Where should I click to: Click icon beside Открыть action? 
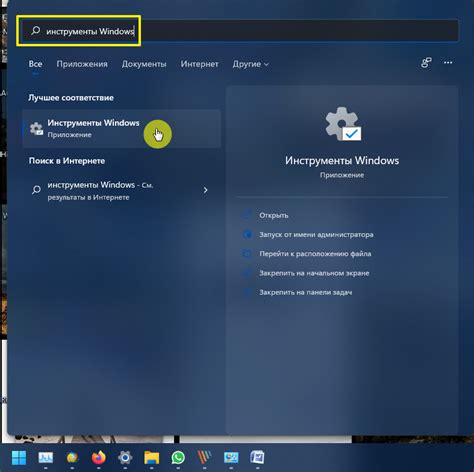[247, 215]
